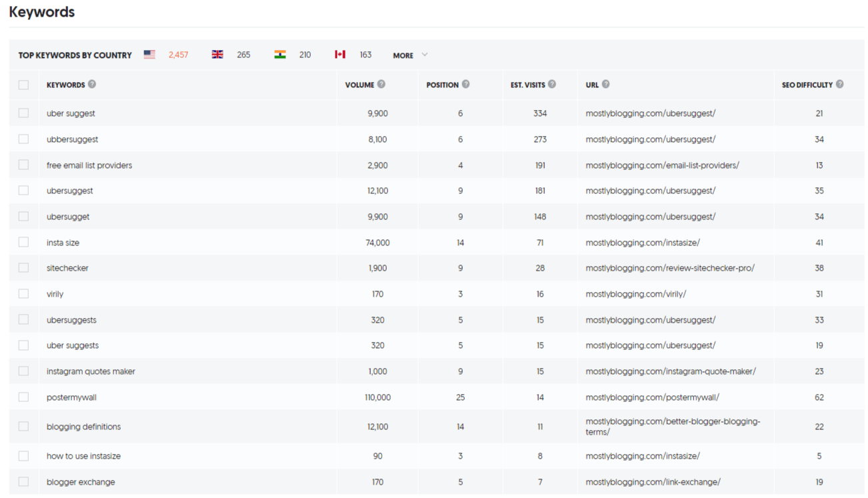Sort by the VOLUME column header
The width and height of the screenshot is (868, 498).
(359, 85)
